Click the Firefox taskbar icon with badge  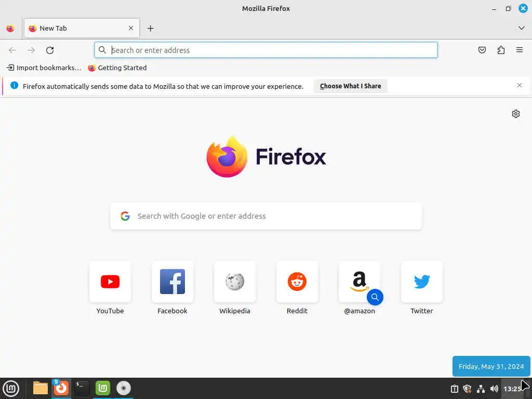[x=61, y=388]
